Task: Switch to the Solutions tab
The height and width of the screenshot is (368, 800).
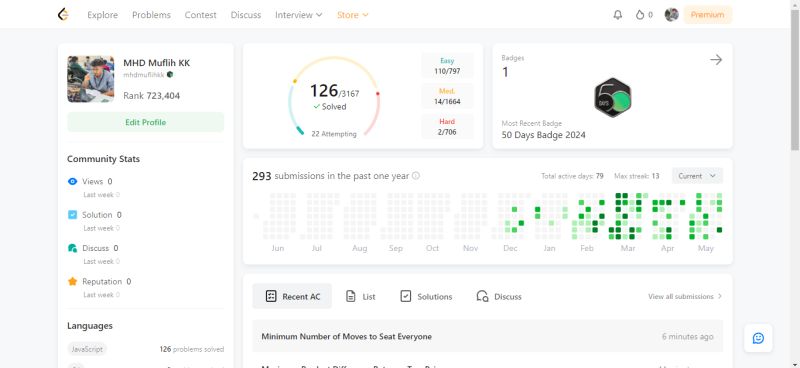Action: (x=427, y=296)
